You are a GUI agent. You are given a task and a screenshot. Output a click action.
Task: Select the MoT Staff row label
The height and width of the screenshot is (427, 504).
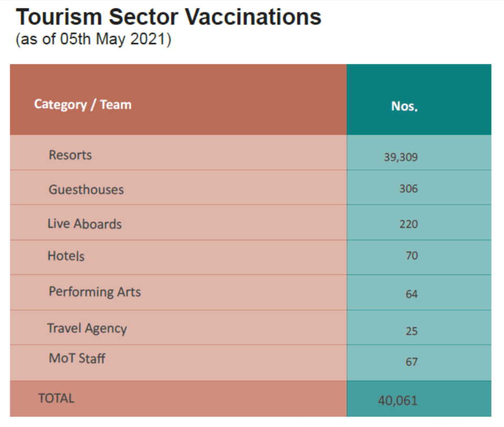(x=77, y=359)
